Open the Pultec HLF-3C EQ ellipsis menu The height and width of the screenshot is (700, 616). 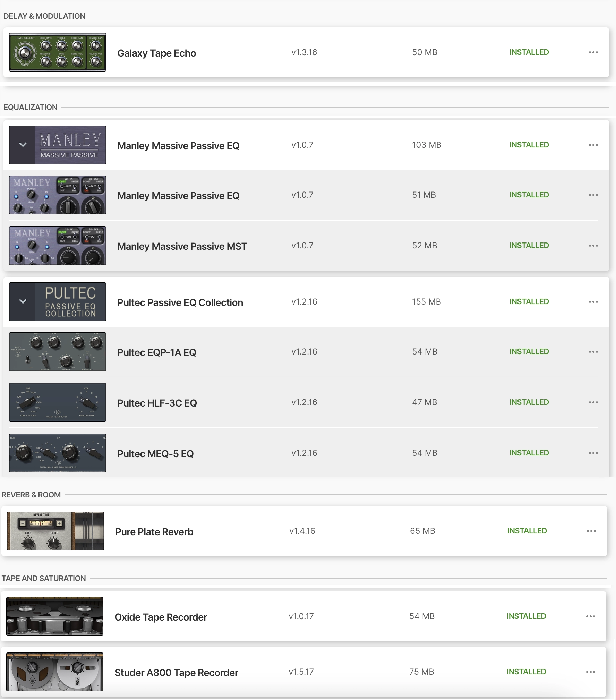pos(593,402)
